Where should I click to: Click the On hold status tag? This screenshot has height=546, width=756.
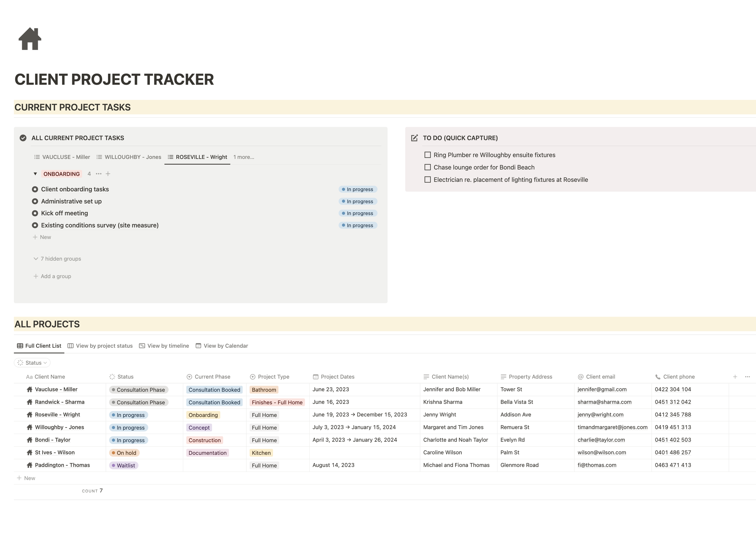pos(124,453)
